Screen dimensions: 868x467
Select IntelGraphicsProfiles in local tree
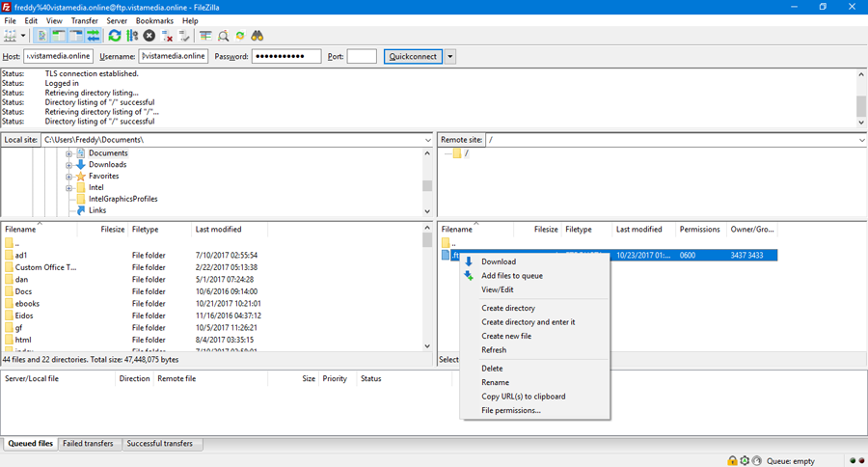[122, 199]
